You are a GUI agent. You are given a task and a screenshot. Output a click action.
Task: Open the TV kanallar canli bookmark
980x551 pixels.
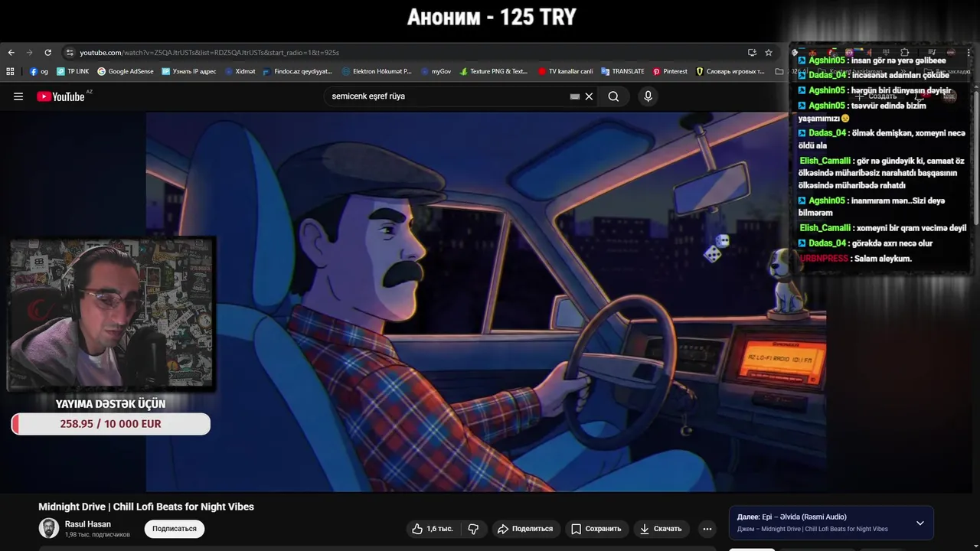pyautogui.click(x=565, y=71)
